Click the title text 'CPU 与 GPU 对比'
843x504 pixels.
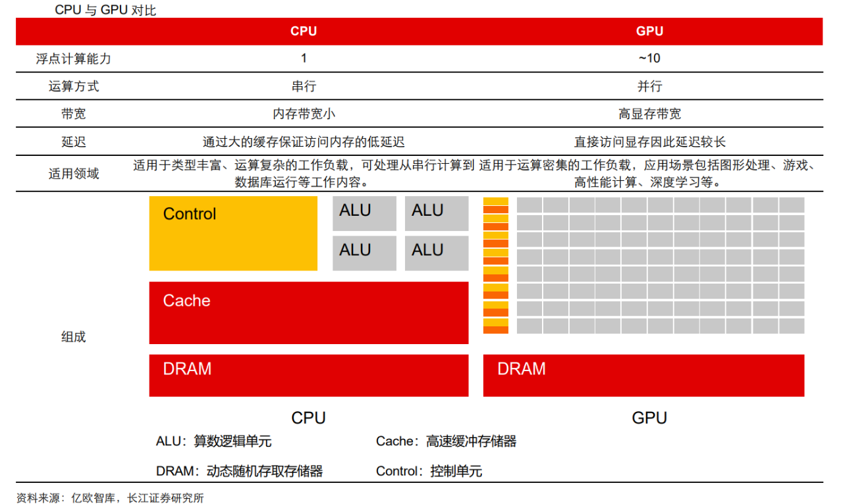coord(106,11)
